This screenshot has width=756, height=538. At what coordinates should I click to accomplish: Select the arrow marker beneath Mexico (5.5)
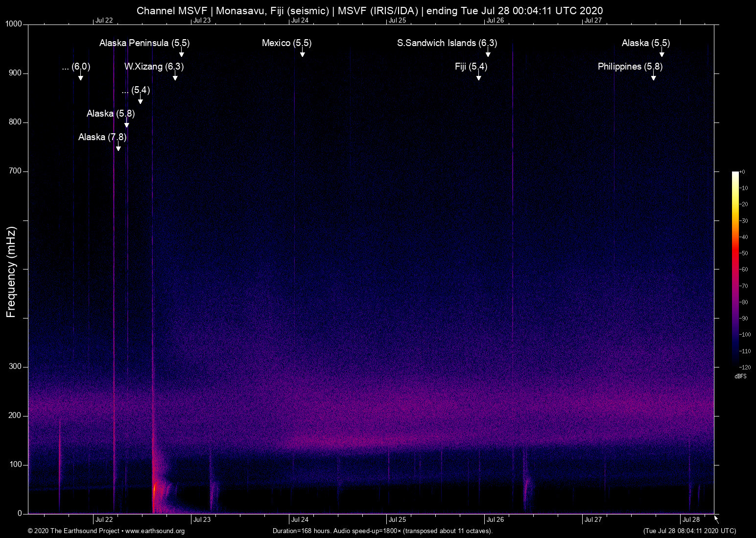pyautogui.click(x=303, y=53)
